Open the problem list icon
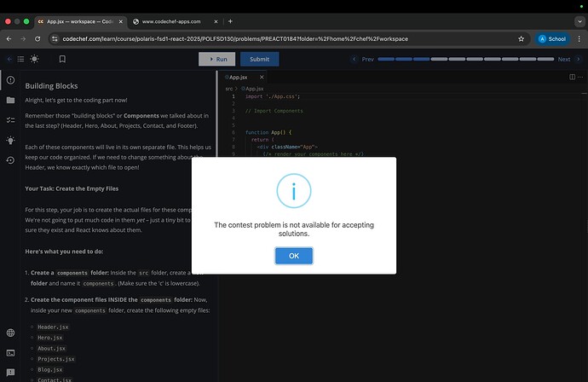Screen dimensions: 588x382 coord(20,59)
